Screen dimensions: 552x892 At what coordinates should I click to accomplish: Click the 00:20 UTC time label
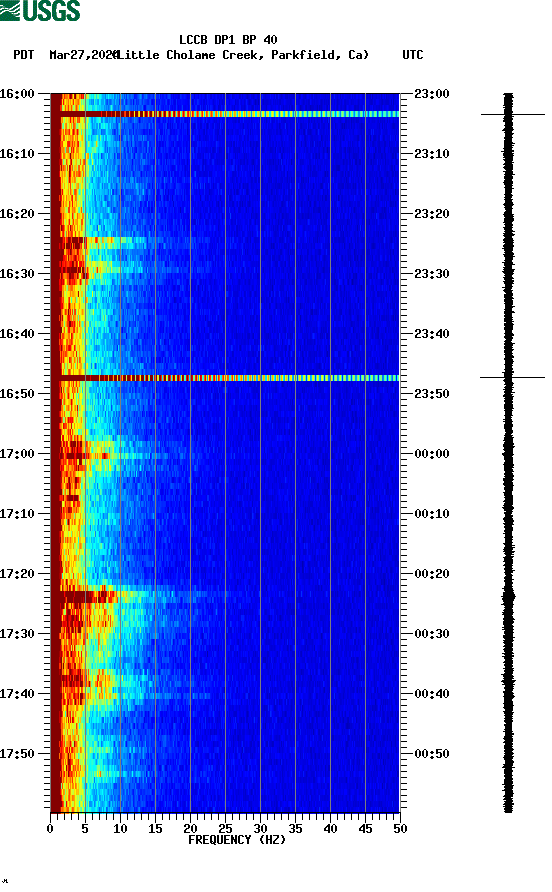tap(432, 574)
